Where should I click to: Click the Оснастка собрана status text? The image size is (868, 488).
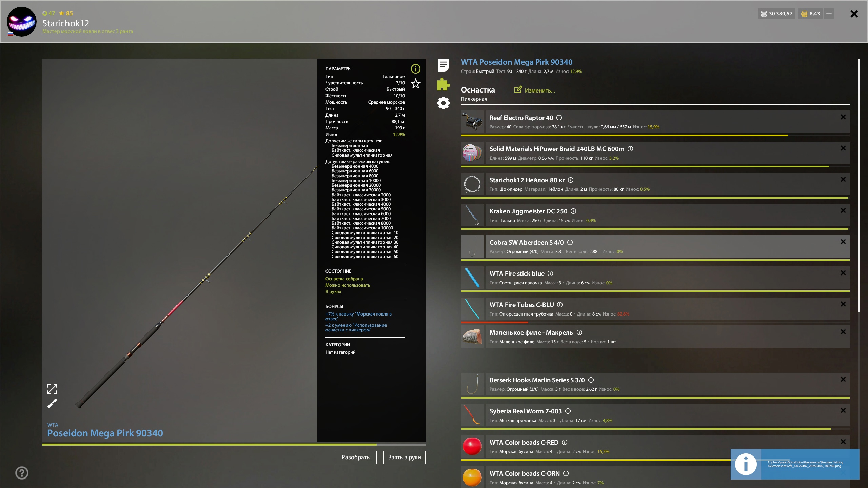(x=344, y=279)
